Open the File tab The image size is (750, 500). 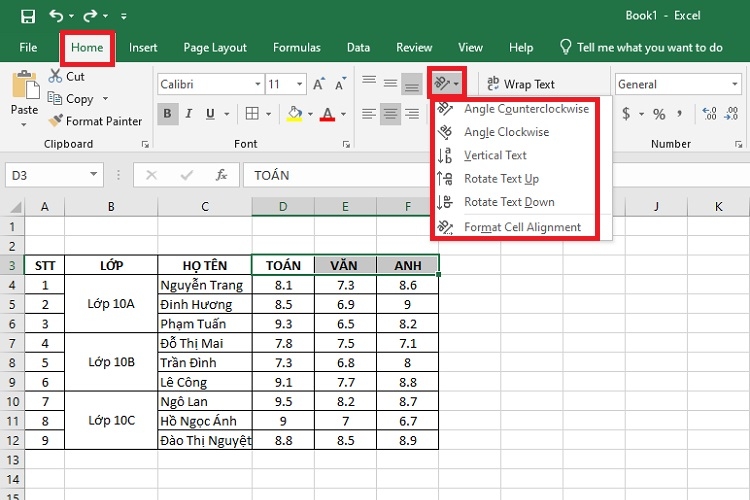28,47
